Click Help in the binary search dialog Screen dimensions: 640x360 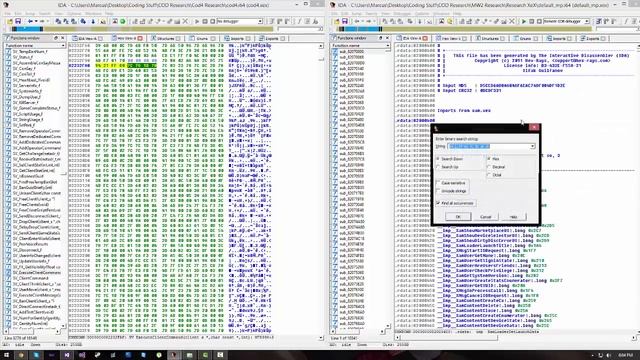[x=513, y=217]
